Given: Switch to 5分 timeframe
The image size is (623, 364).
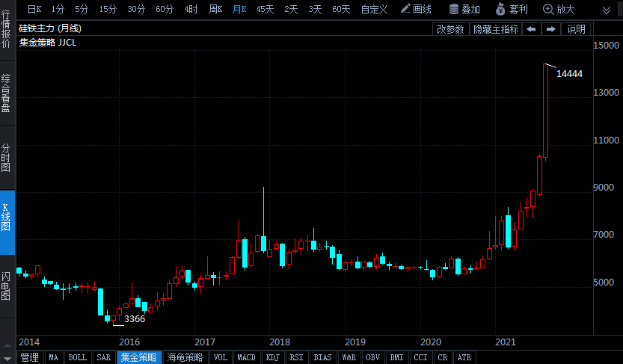Looking at the screenshot, I should pyautogui.click(x=82, y=9).
